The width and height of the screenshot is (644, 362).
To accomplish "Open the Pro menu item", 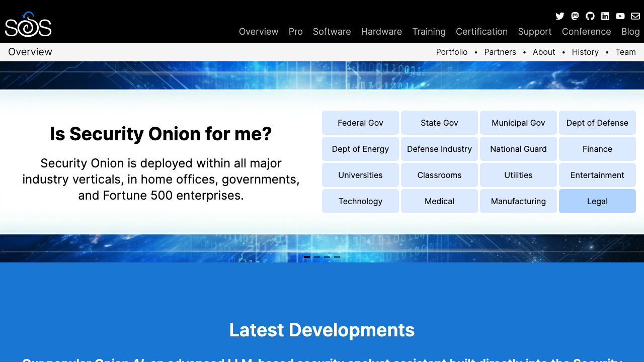I will 296,32.
